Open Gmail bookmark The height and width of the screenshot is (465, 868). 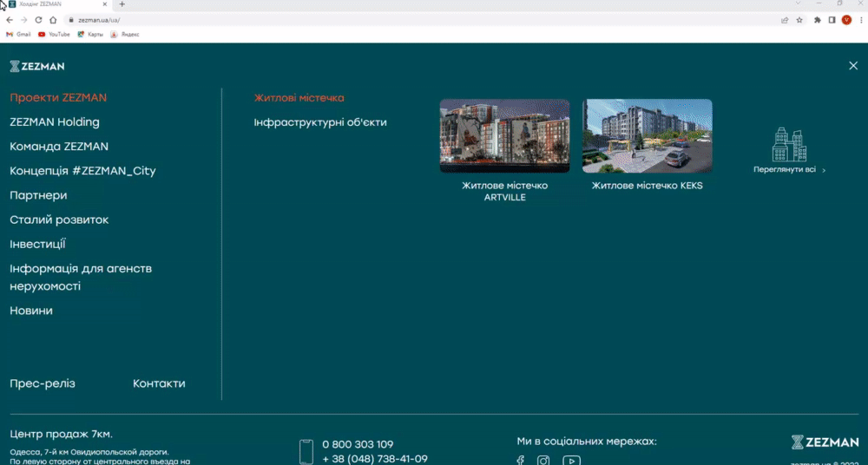pos(18,35)
